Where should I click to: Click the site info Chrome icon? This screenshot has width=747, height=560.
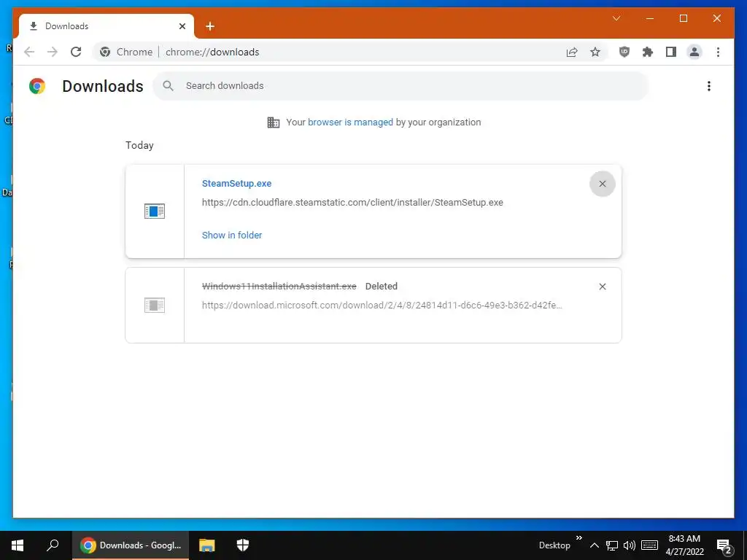tap(105, 52)
